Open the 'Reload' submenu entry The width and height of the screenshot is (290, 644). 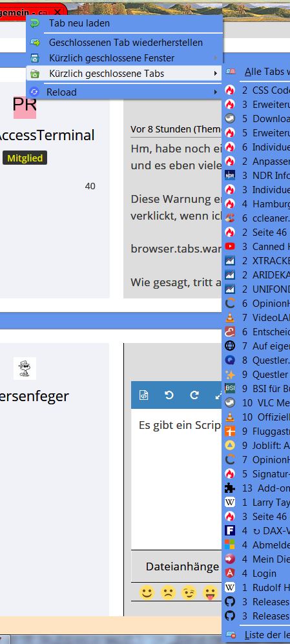pos(125,92)
